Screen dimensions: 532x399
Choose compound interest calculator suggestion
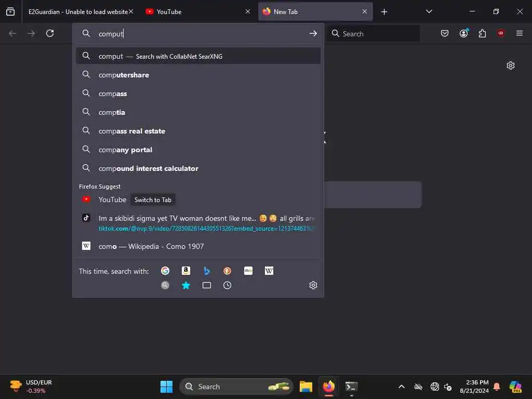(x=198, y=168)
